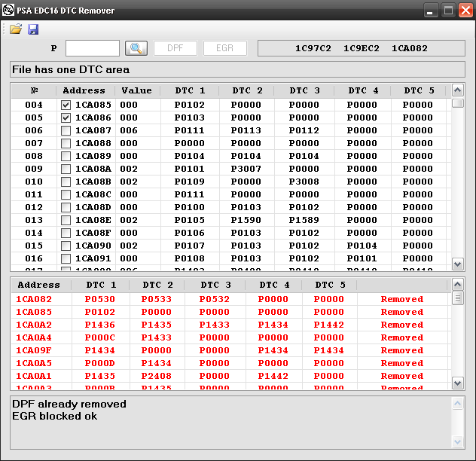Image resolution: width=476 pixels, height=461 pixels.
Task: Click the app icon in the title bar
Action: click(x=8, y=10)
